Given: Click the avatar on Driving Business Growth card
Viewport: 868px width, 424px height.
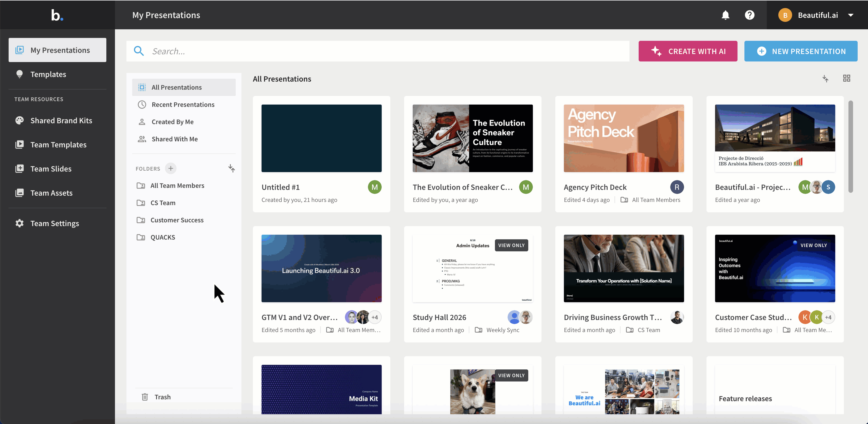Looking at the screenshot, I should point(677,317).
